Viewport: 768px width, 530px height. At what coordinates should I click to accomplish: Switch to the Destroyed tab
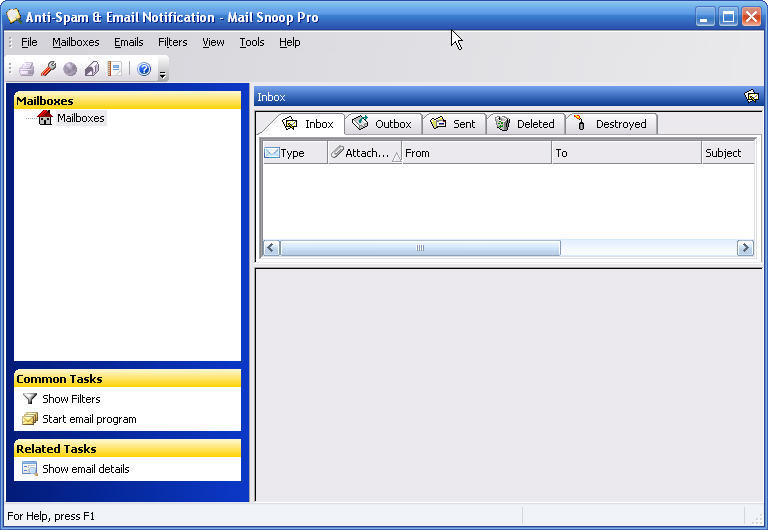coord(611,123)
